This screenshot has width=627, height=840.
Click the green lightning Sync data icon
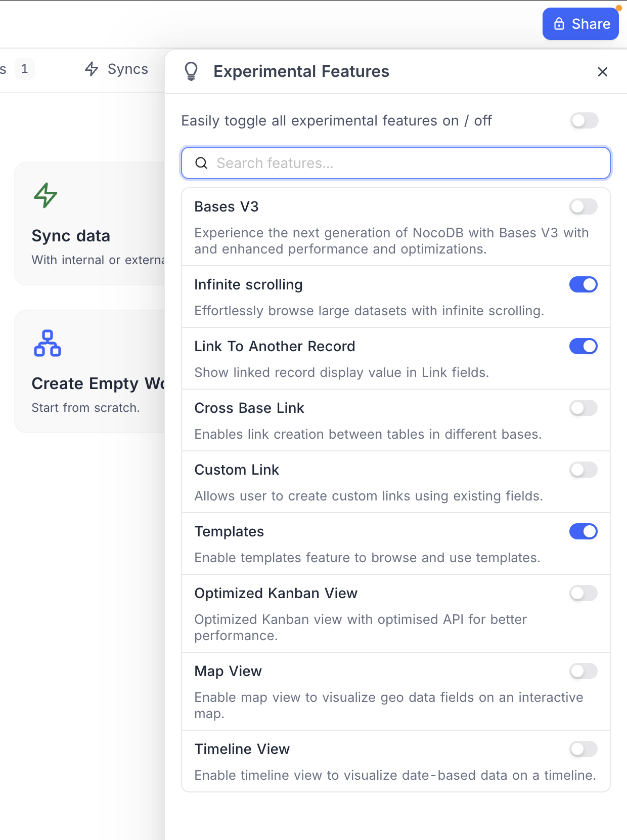[x=46, y=195]
